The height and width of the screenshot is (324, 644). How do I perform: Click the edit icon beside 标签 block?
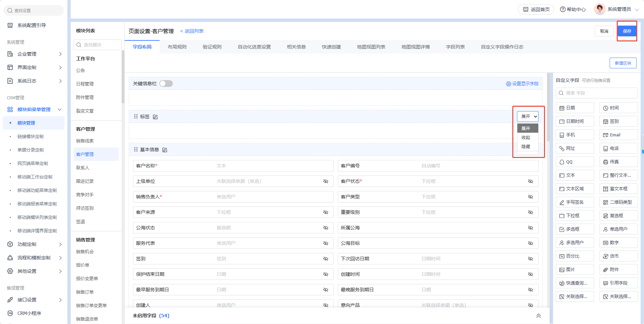point(155,117)
